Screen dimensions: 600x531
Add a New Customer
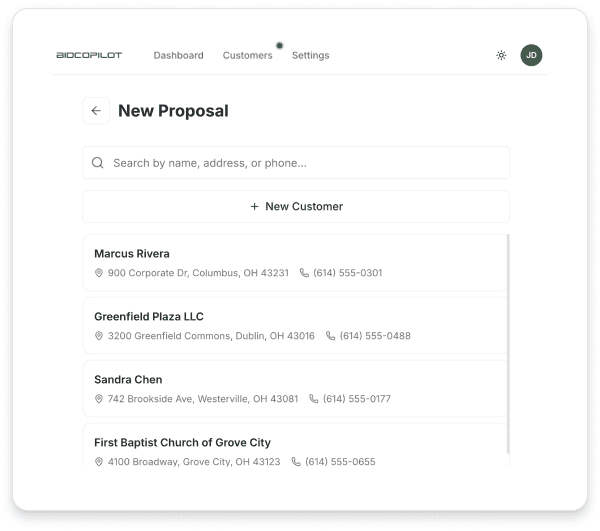click(296, 207)
